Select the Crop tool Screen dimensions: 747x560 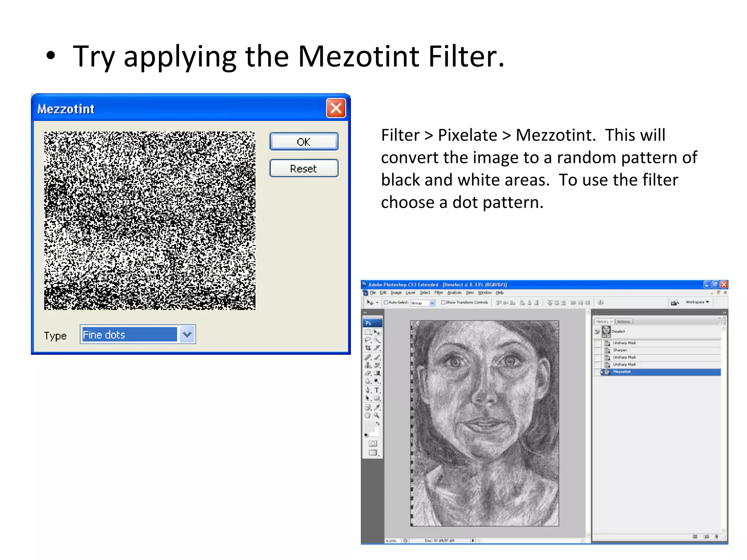coord(368,348)
